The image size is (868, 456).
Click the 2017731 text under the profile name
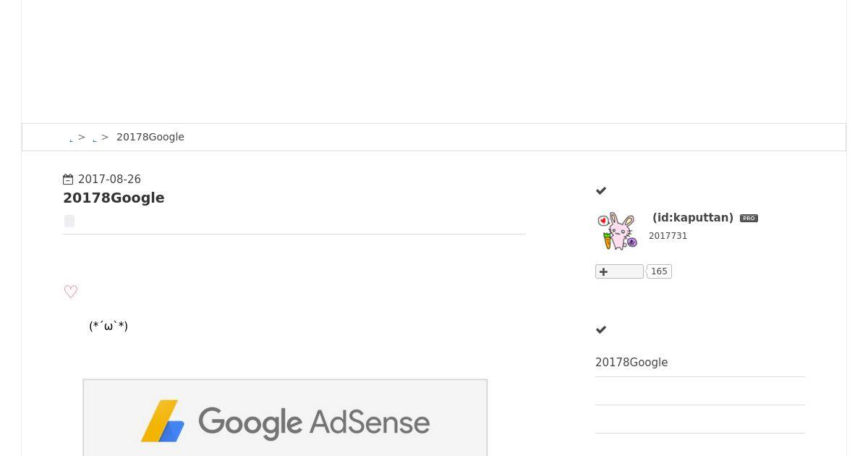click(x=668, y=236)
